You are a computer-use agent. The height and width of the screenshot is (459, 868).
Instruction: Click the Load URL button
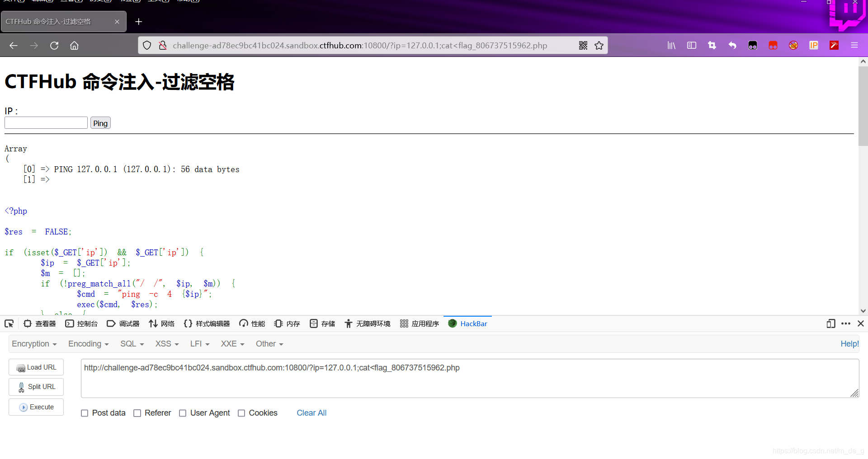tap(36, 367)
